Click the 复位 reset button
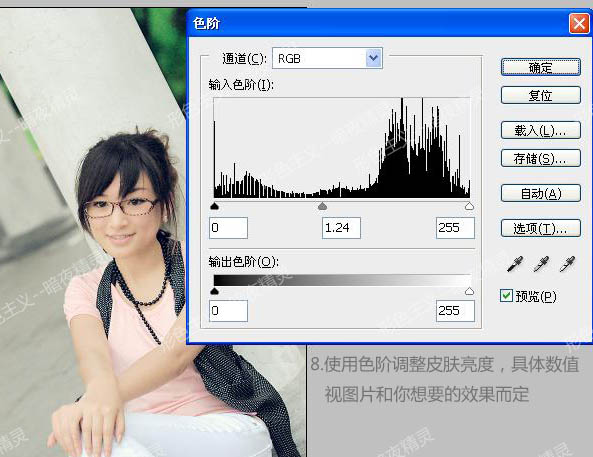The width and height of the screenshot is (593, 457). [541, 95]
